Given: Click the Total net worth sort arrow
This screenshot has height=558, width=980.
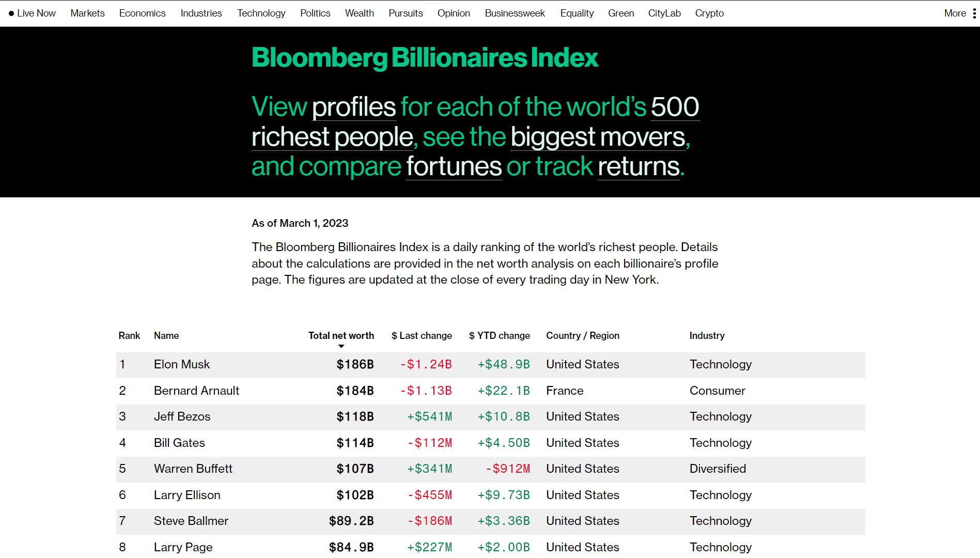Looking at the screenshot, I should [x=341, y=346].
